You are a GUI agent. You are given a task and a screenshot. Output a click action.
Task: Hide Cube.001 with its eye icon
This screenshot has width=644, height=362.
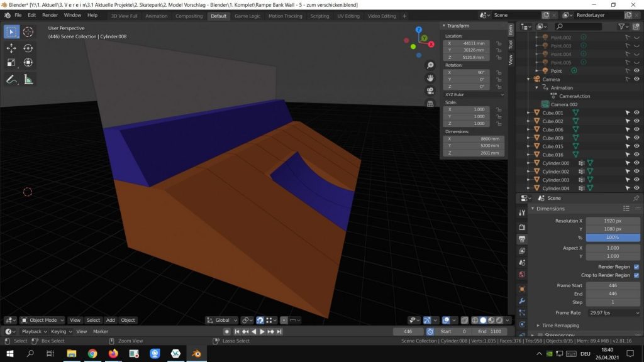636,113
